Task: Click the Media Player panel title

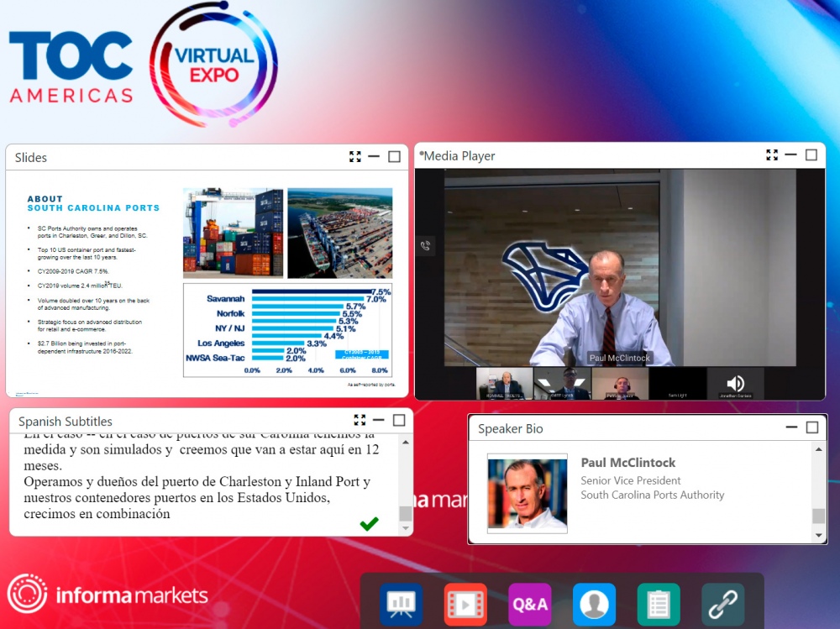Action: [x=459, y=156]
